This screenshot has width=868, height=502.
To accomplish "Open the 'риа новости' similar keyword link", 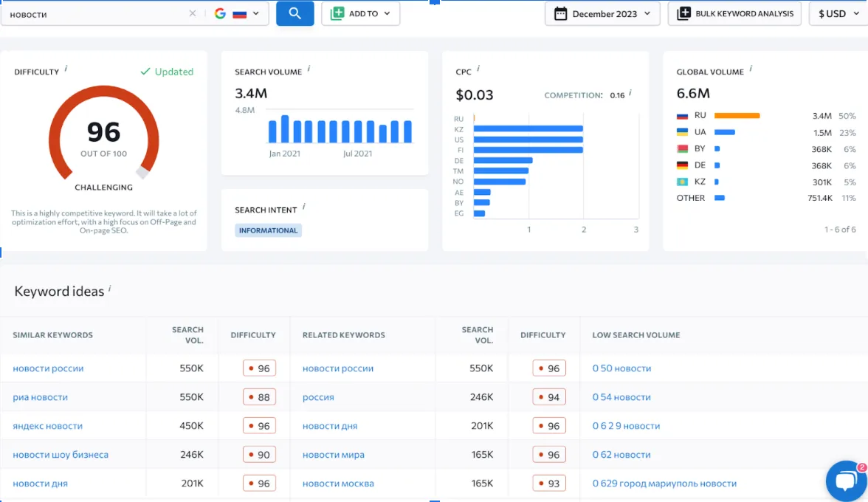I will coord(40,397).
